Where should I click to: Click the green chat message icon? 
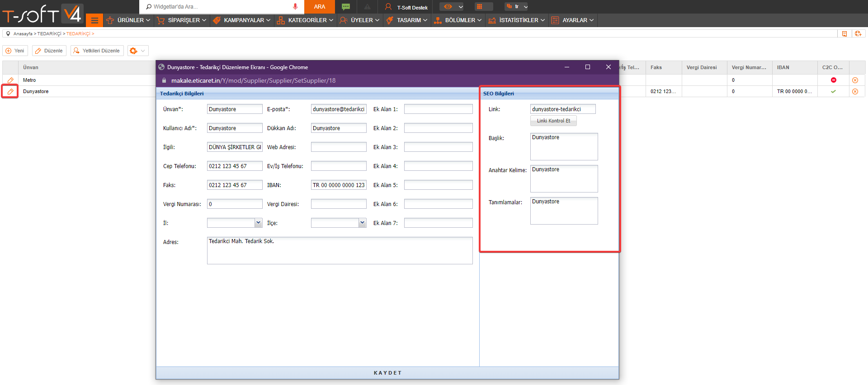346,7
